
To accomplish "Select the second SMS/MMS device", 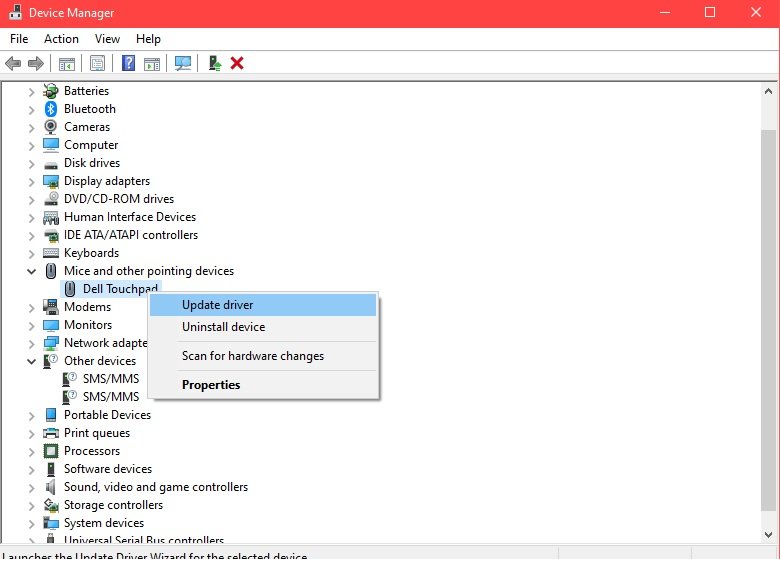I will click(x=110, y=397).
